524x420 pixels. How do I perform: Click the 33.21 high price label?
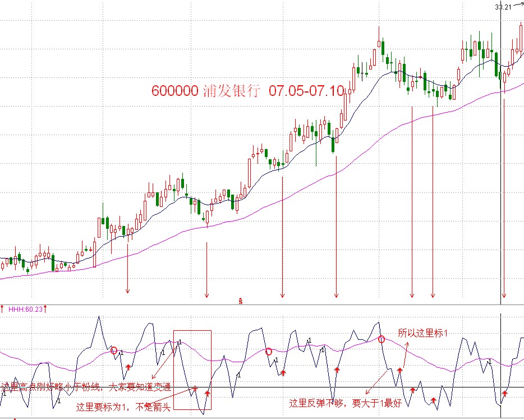[503, 7]
